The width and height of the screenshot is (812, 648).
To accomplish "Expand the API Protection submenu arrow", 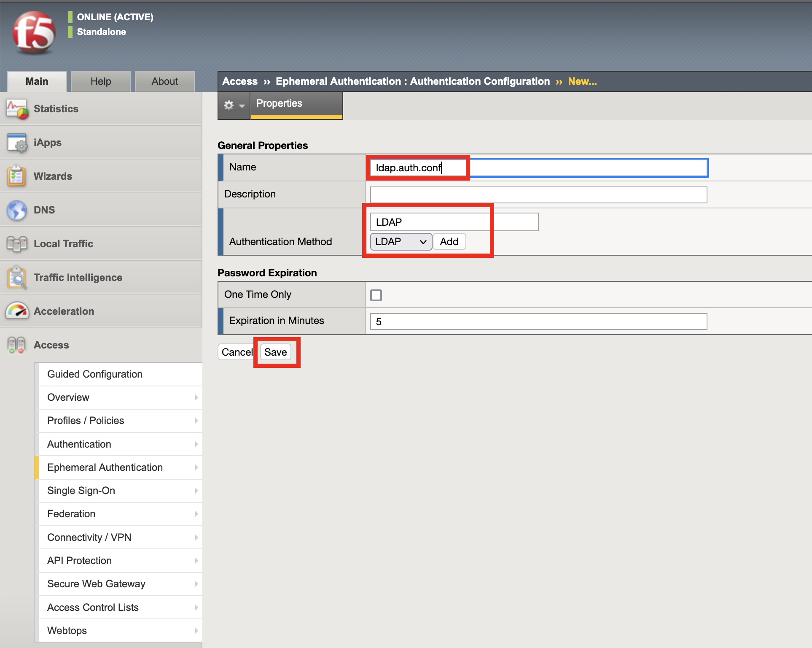I will point(196,561).
